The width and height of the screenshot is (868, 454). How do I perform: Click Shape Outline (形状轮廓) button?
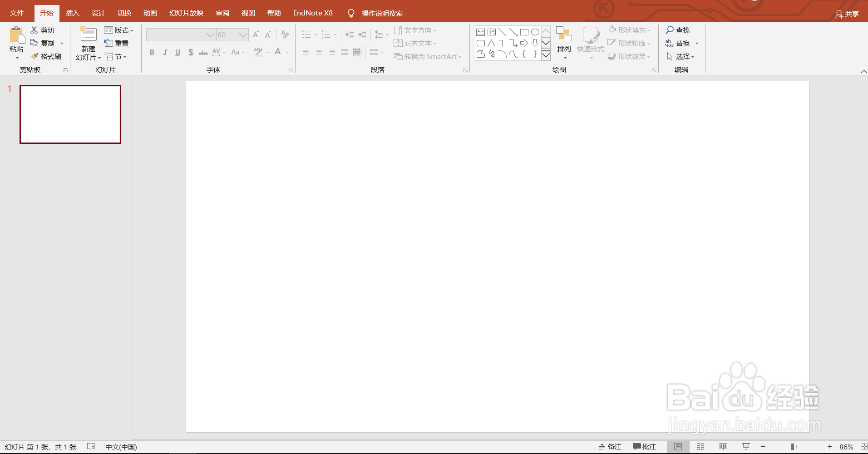(629, 43)
